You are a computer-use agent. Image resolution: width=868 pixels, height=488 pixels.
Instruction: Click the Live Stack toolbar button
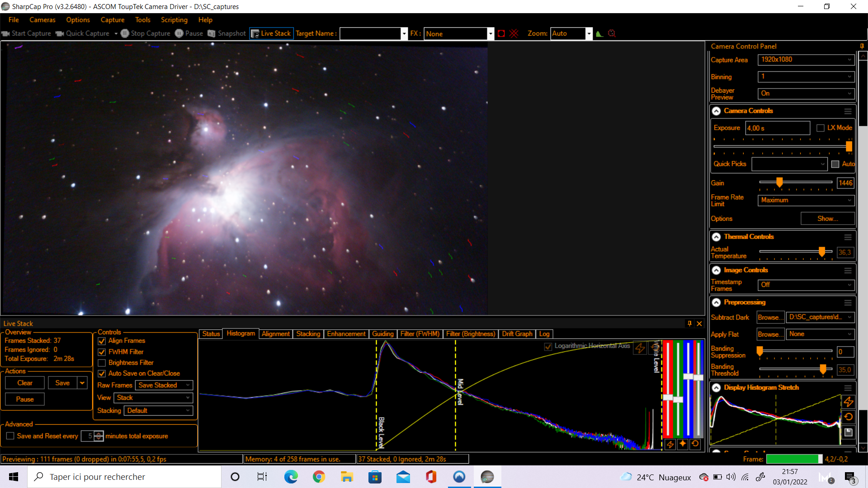click(x=271, y=33)
